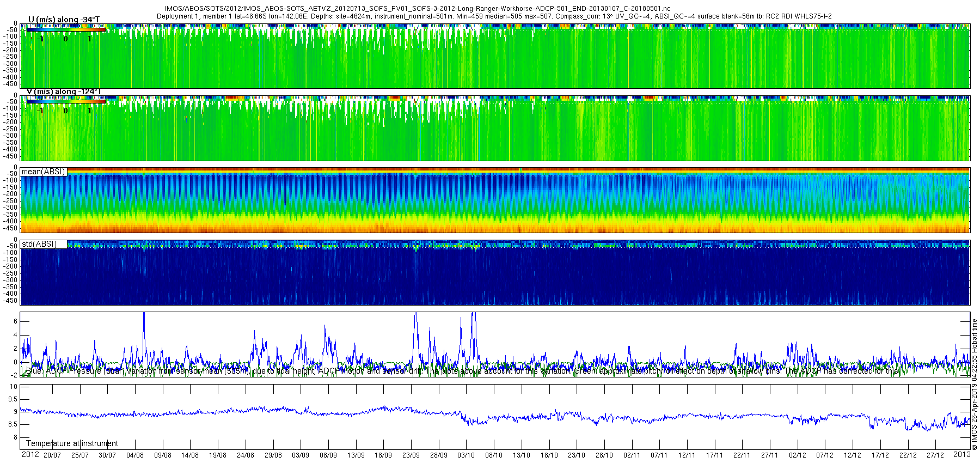The width and height of the screenshot is (980, 463).
Task: Click the '12/12' date tick label
Action: point(853,455)
